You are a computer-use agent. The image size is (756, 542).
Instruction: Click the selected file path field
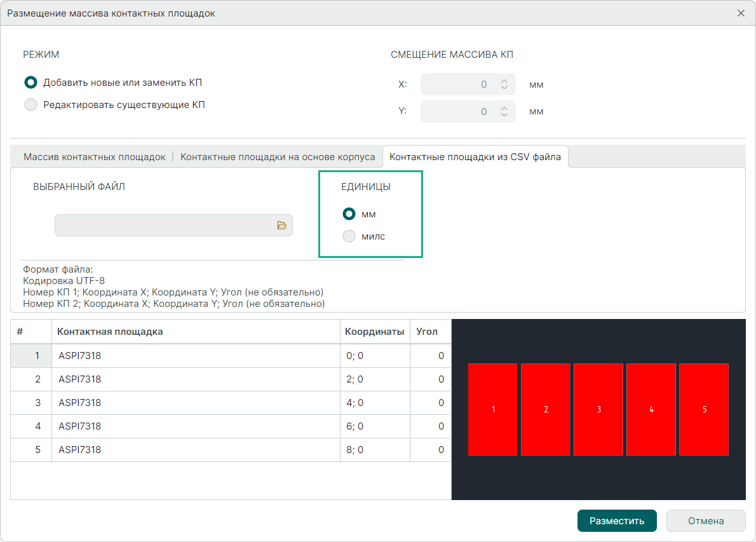(165, 226)
